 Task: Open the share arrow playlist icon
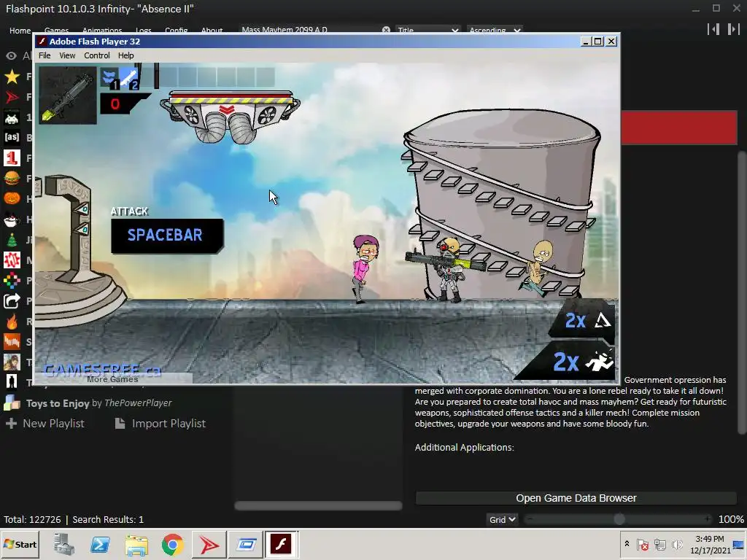tap(12, 301)
